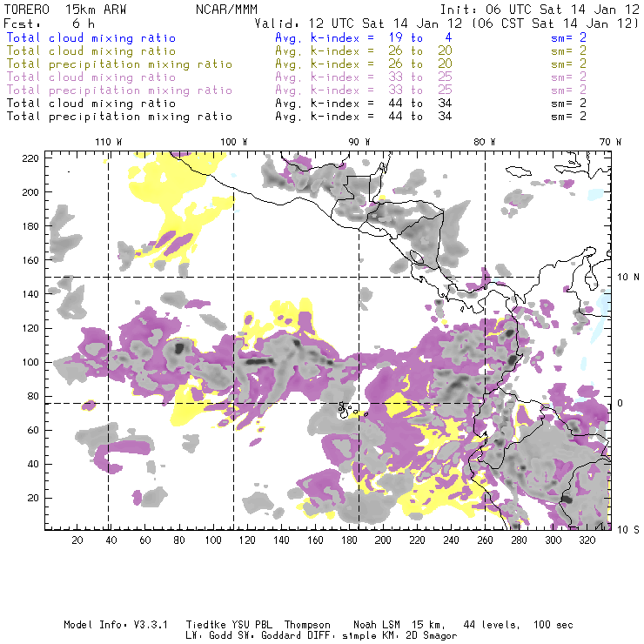This screenshot has width=644, height=644.
Task: Select the blue 'sm= 2' value
Action: 568,38
